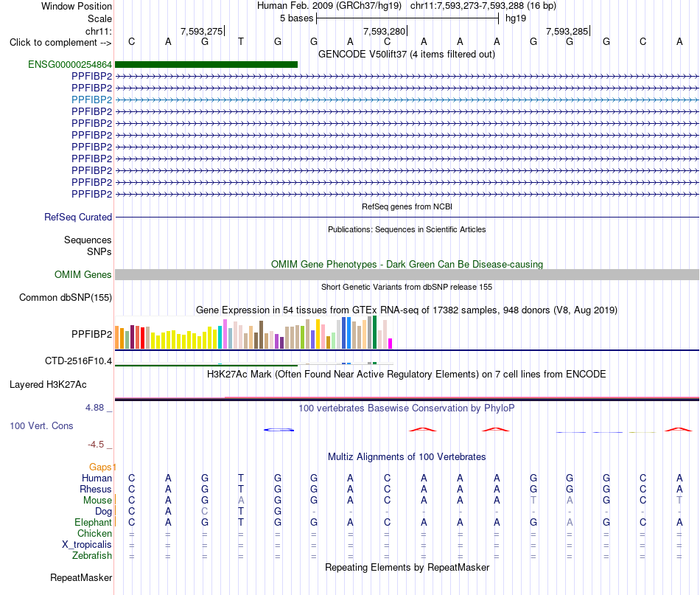700x595 pixels.
Task: Click the orange Gaps label
Action: click(100, 467)
